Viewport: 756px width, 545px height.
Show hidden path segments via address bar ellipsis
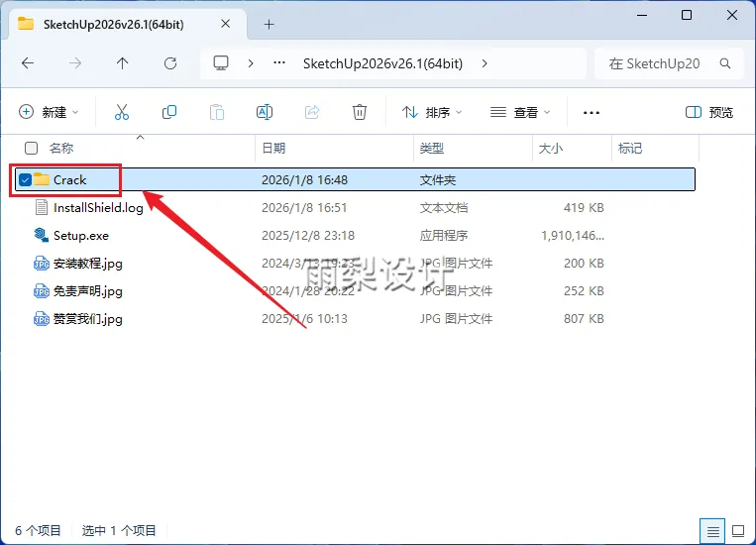click(x=279, y=62)
